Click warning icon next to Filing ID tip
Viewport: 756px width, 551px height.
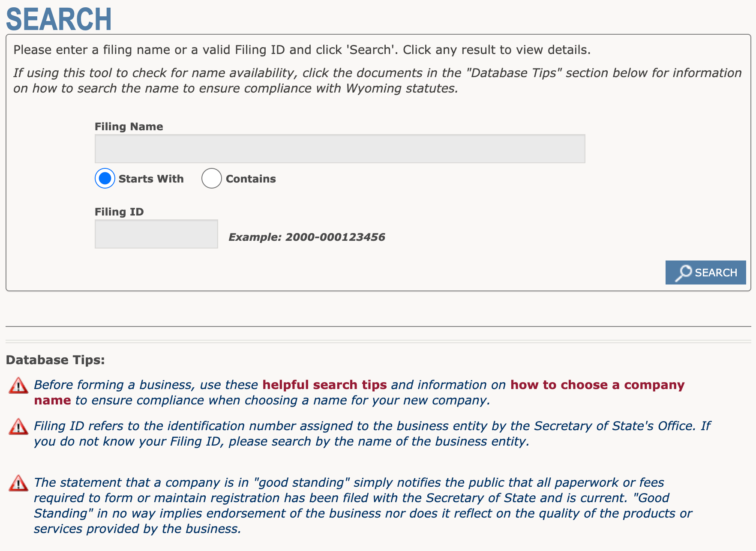[x=18, y=427]
